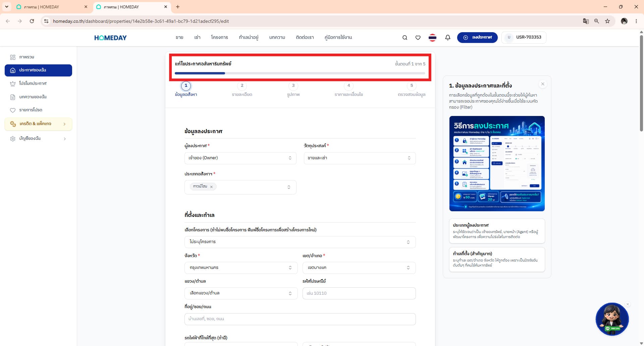Open the Add Line chat assistant avatar
The width and height of the screenshot is (644, 346).
click(x=612, y=319)
